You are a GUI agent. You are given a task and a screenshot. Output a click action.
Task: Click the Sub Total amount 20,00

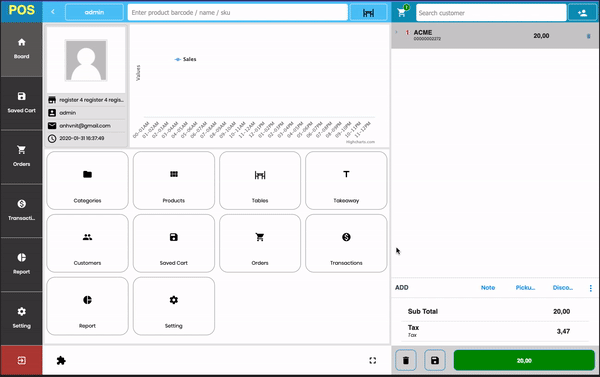pos(561,312)
